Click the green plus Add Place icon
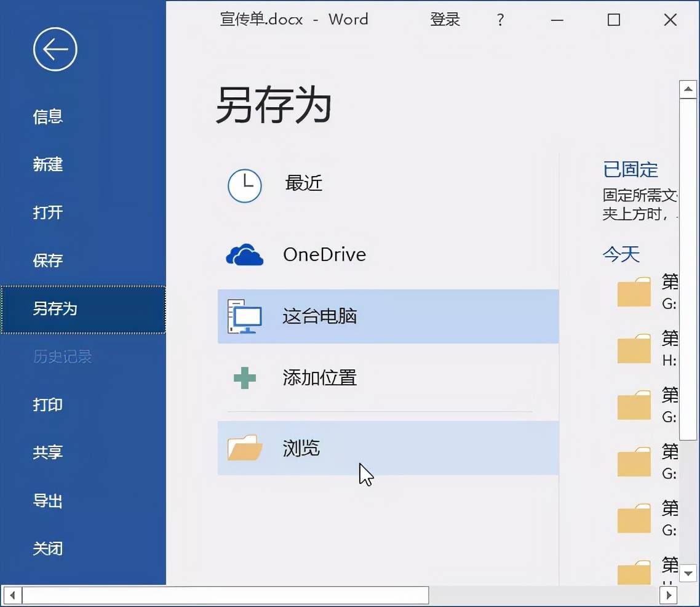This screenshot has height=607, width=700. point(245,378)
